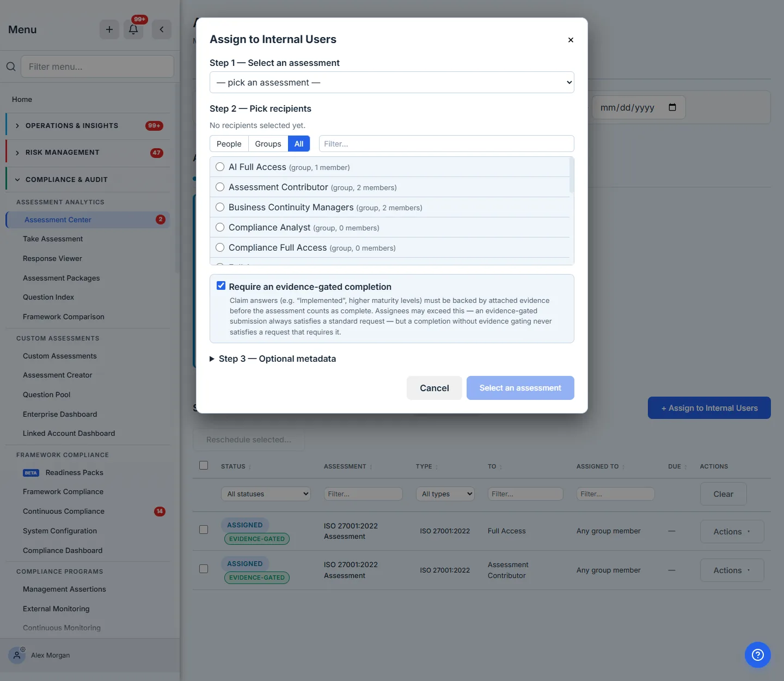784x681 pixels.
Task: Click the BETA badge beside Readiness Packs
Action: click(x=31, y=473)
